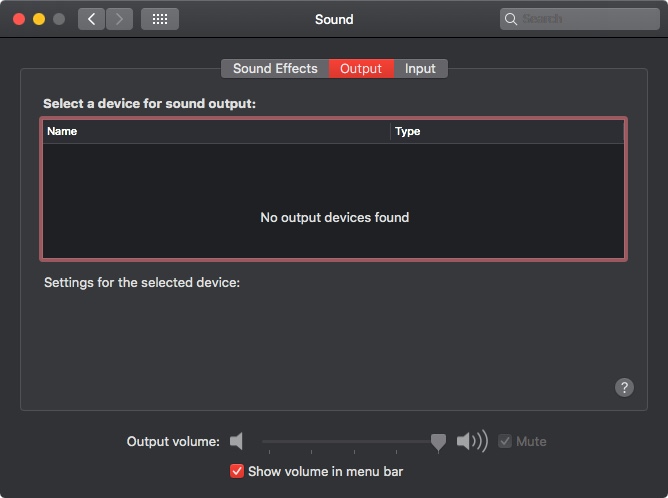Sort devices by the Type column header
This screenshot has width=668, height=498.
point(507,131)
